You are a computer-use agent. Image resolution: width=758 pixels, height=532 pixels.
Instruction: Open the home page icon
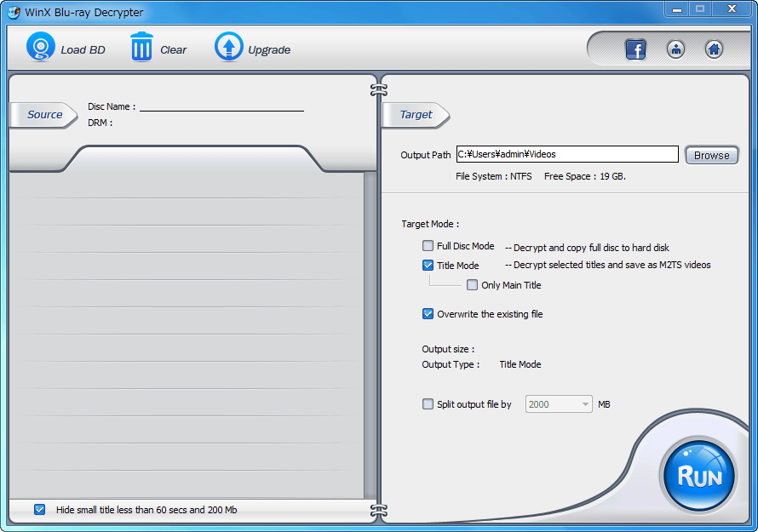[x=714, y=49]
